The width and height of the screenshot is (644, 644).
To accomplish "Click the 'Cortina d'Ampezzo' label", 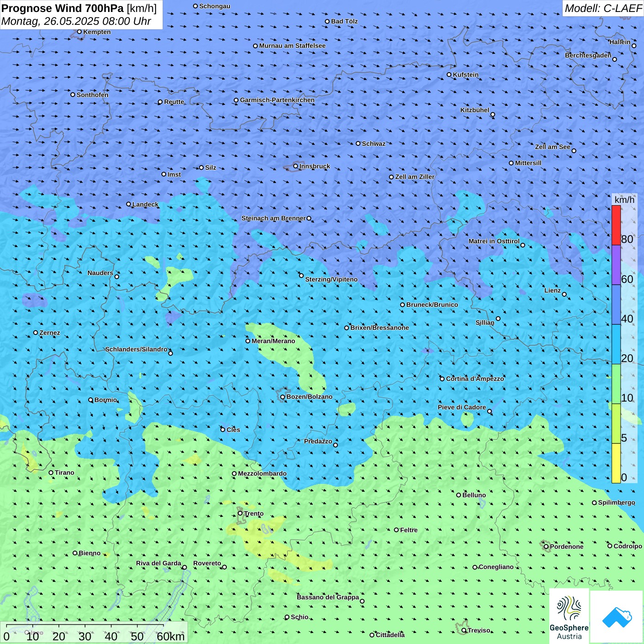I will click(x=475, y=379).
